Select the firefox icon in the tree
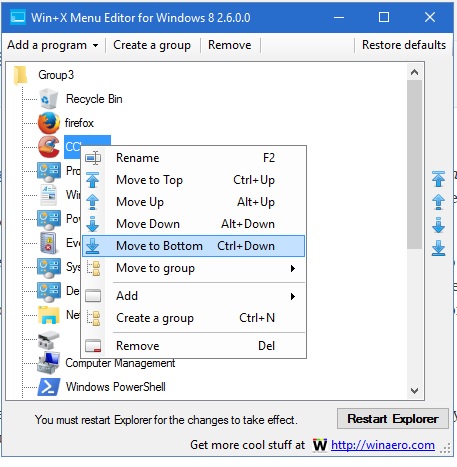The width and height of the screenshot is (457, 467). click(x=49, y=123)
